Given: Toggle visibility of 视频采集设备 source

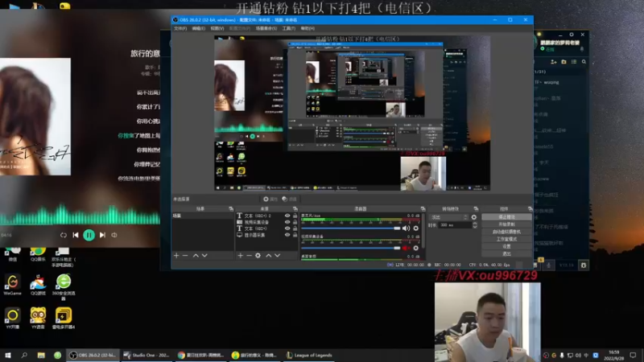Looking at the screenshot, I should coord(287,222).
